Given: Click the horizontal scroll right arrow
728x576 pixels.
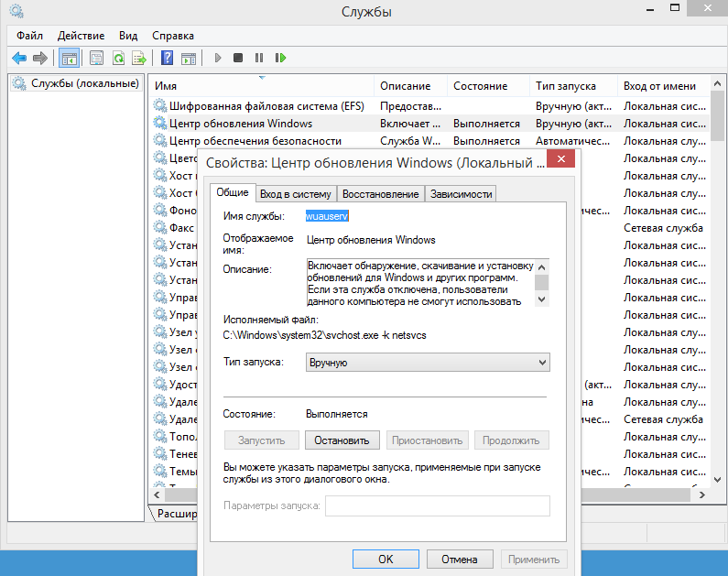Looking at the screenshot, I should [702, 494].
